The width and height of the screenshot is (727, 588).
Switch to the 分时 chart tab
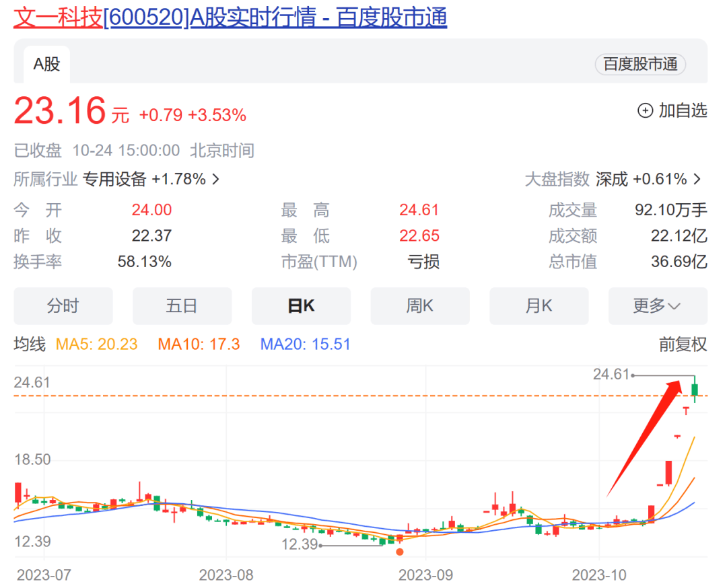click(63, 306)
